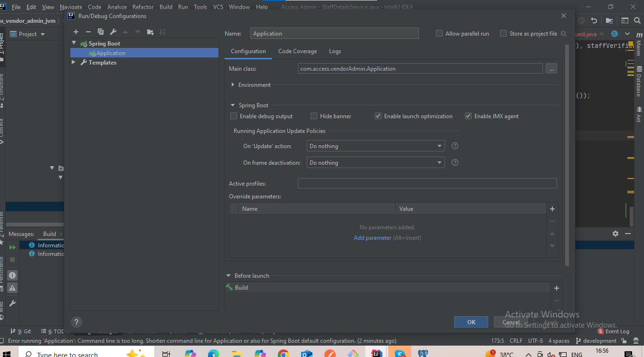Viewport: 644px width, 357px height.
Task: Click the browse button for Main class
Action: click(x=551, y=69)
